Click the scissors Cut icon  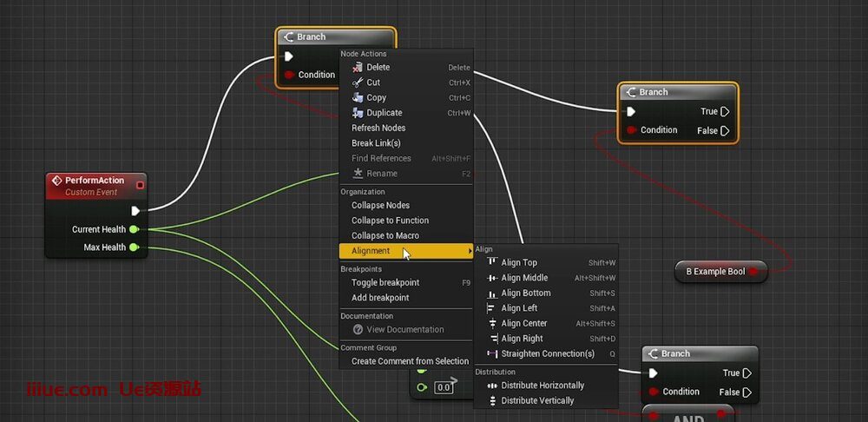click(x=357, y=82)
